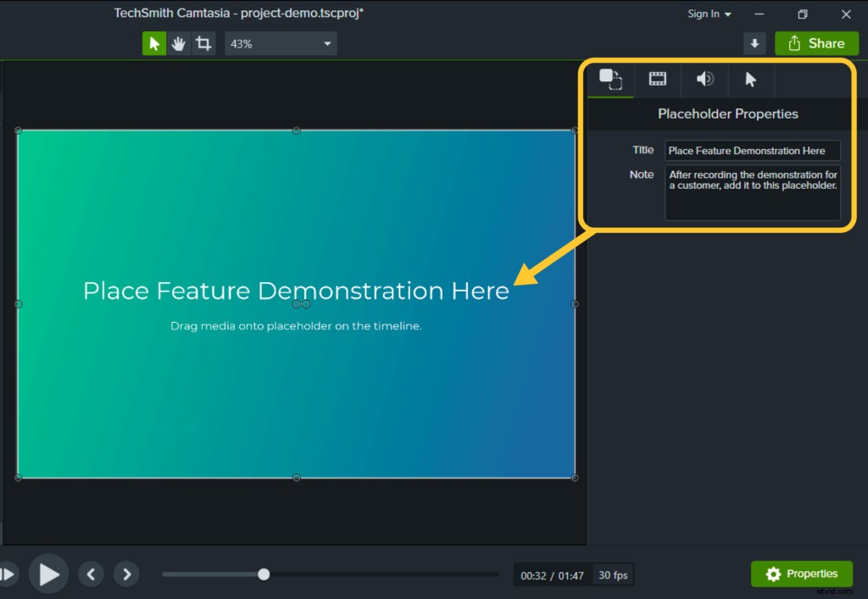Click Sign In in the title bar
This screenshot has height=599, width=868.
704,14
